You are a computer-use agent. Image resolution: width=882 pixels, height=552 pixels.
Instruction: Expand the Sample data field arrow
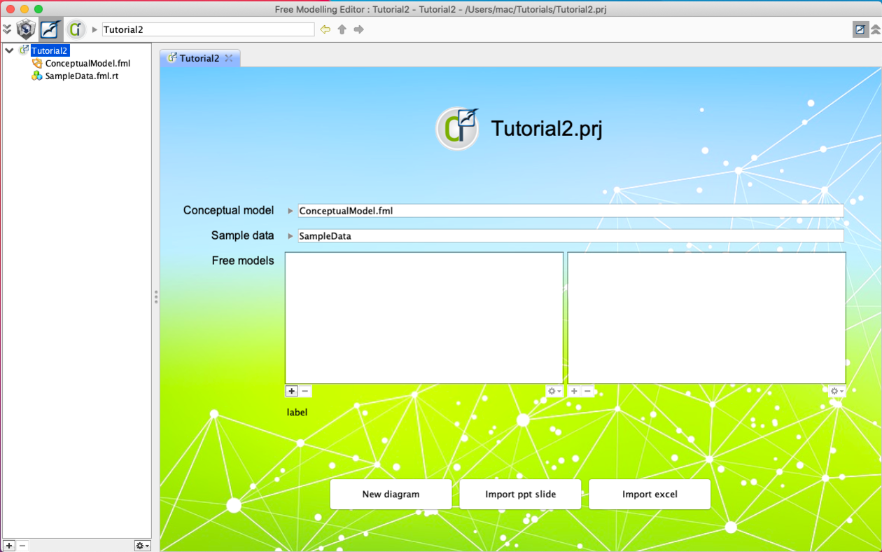[x=290, y=236]
